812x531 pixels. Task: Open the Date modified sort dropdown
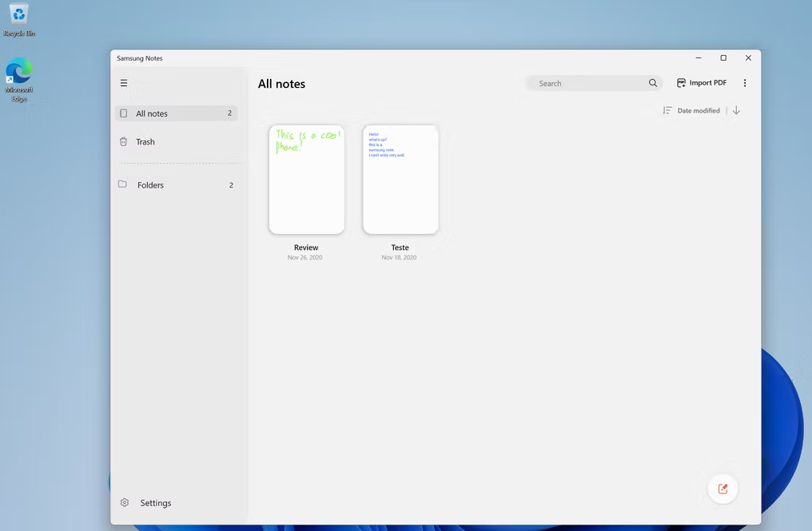pos(699,110)
